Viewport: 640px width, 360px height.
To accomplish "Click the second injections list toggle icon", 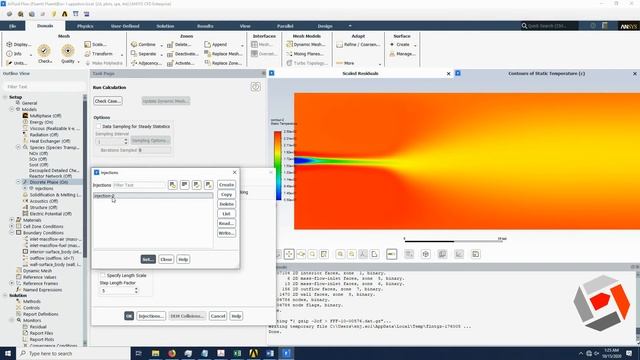I will click(x=184, y=185).
